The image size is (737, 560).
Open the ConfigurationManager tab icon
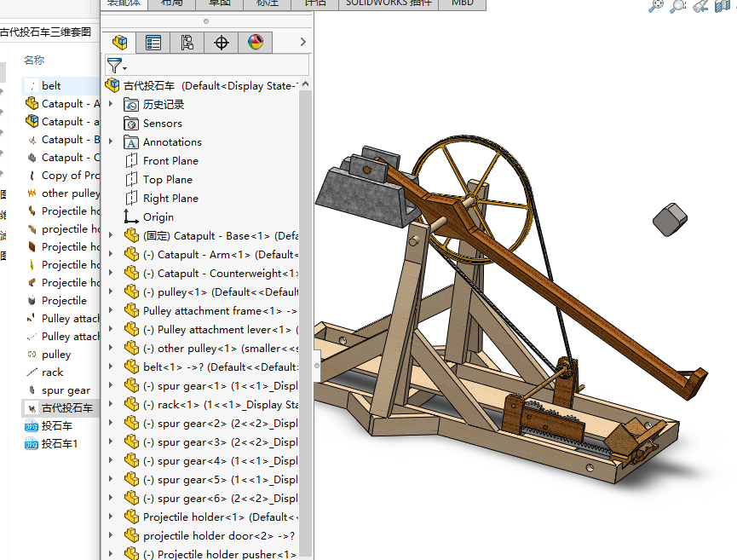(187, 42)
